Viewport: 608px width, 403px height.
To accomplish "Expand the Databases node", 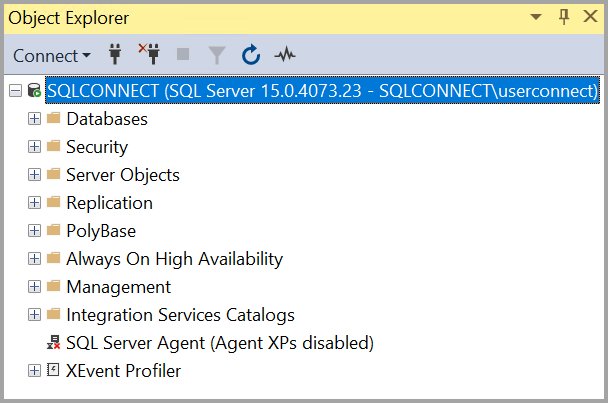I will [34, 119].
